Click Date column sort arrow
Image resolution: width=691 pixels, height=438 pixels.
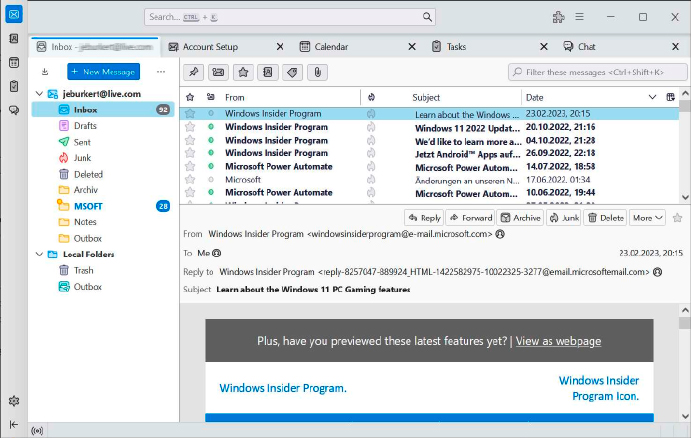pos(653,97)
